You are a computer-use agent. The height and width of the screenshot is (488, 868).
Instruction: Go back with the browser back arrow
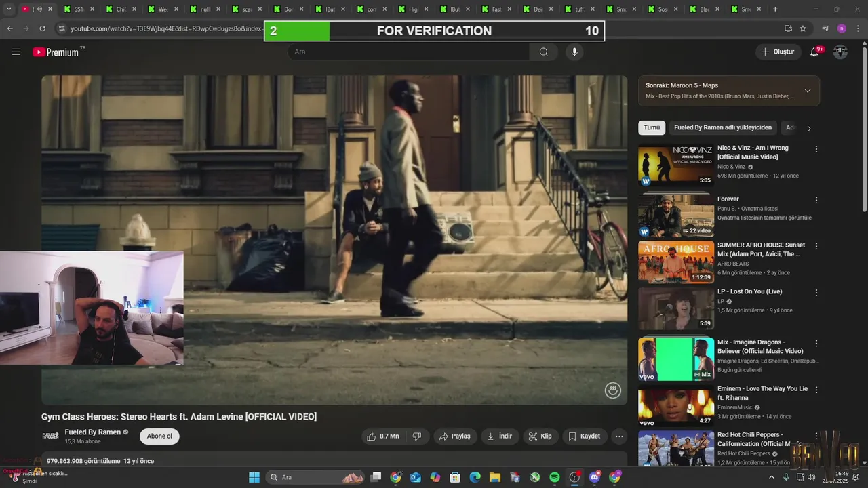(x=10, y=28)
